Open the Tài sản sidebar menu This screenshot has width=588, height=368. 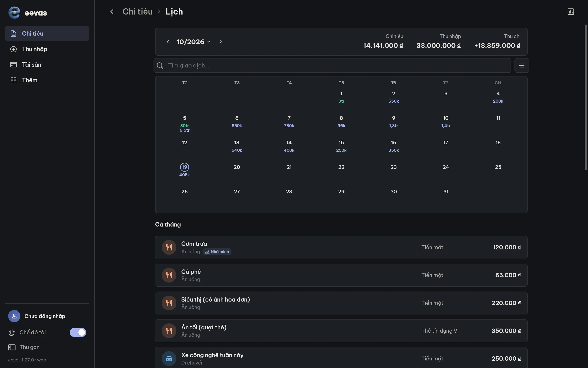[47, 65]
